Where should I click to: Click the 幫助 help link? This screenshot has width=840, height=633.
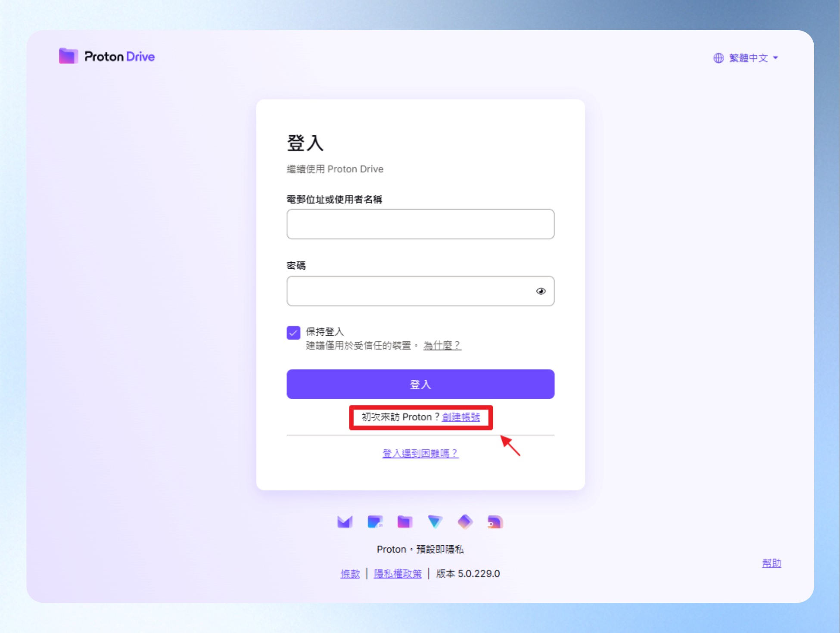[772, 563]
